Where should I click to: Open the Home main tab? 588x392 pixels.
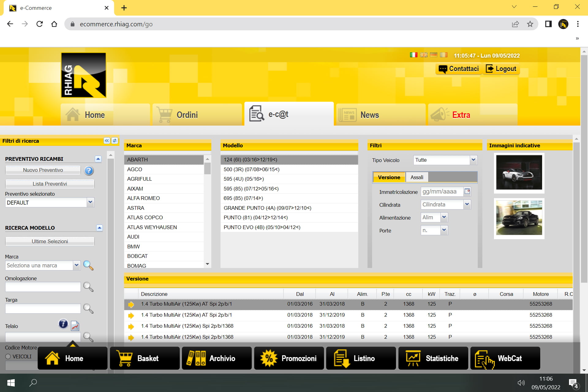105,115
